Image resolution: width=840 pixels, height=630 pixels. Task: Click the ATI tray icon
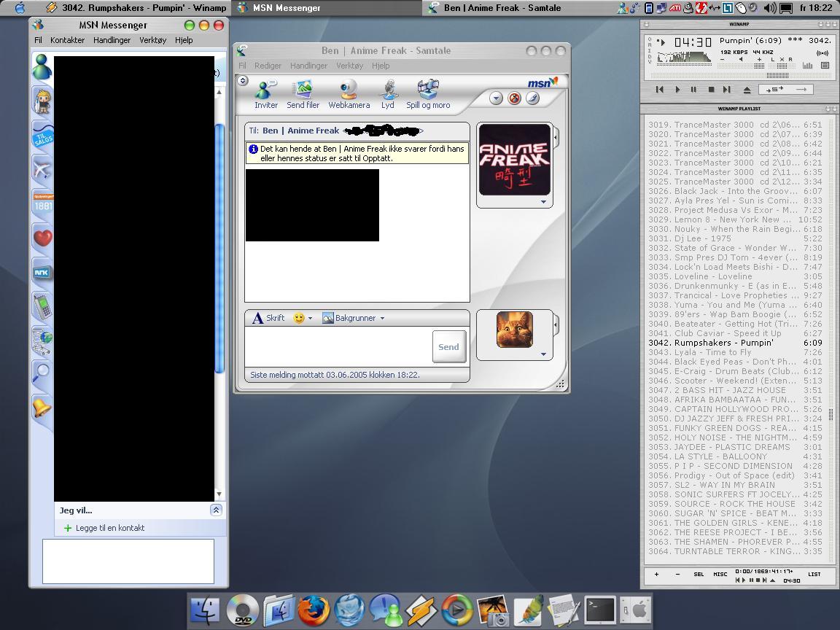point(675,8)
